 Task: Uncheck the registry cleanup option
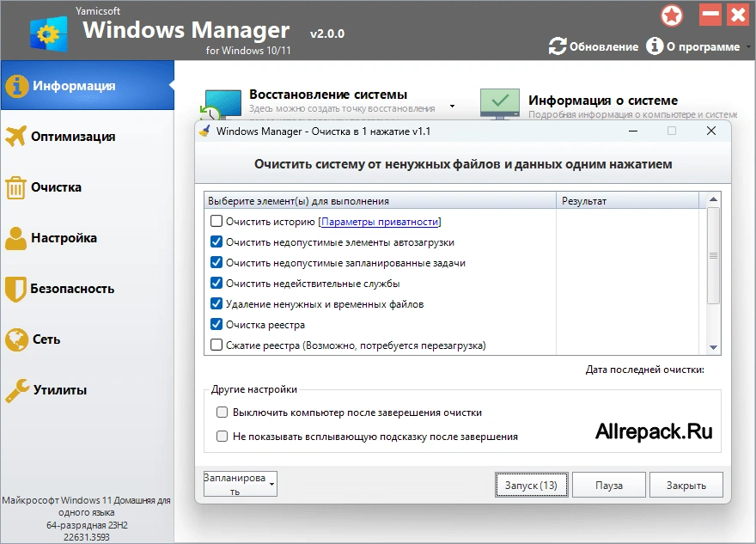[x=216, y=324]
